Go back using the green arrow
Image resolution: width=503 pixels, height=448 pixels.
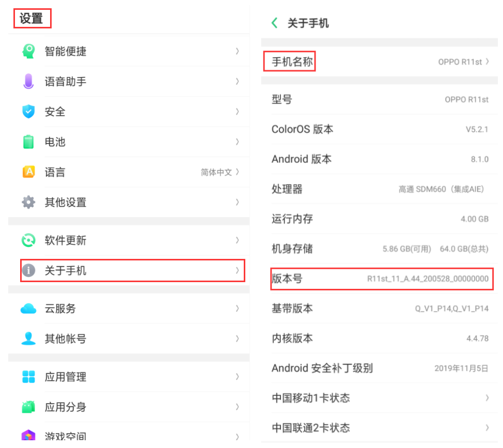[275, 23]
